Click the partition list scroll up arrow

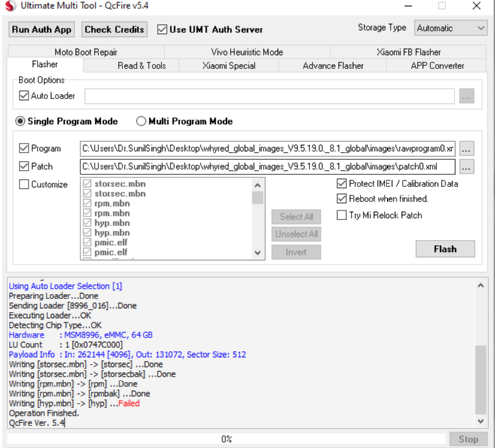(x=258, y=185)
